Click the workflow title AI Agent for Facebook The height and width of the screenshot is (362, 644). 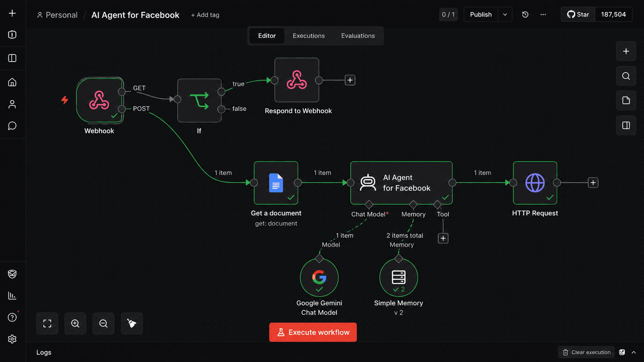(135, 15)
